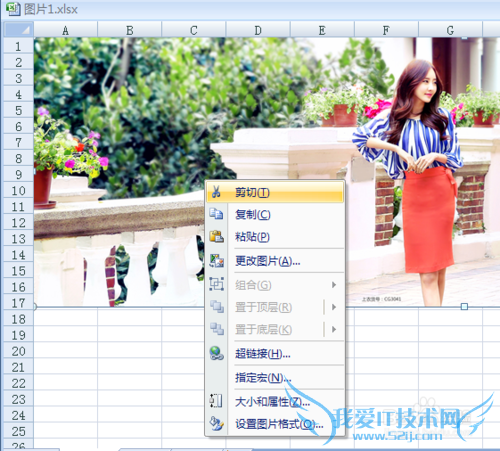
Task: Select row 18 header
Action: point(18,319)
